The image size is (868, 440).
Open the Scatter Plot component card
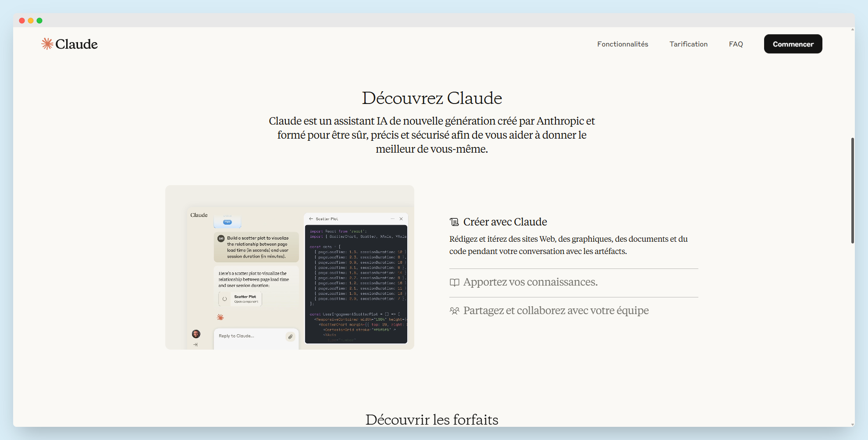[240, 299]
